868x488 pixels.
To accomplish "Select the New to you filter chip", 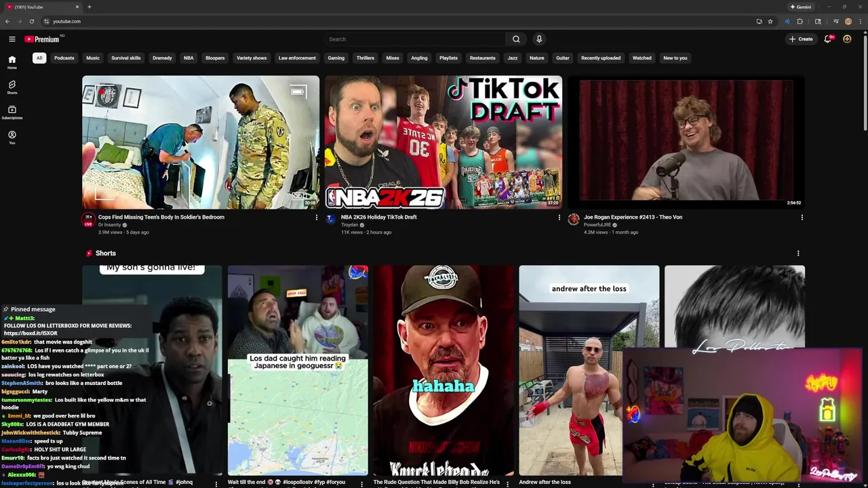I will click(675, 58).
